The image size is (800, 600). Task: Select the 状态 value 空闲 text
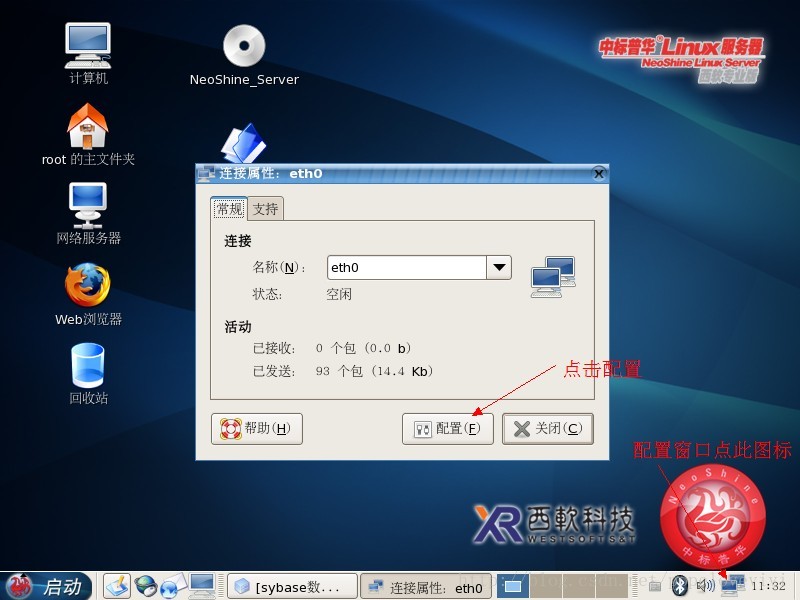339,294
